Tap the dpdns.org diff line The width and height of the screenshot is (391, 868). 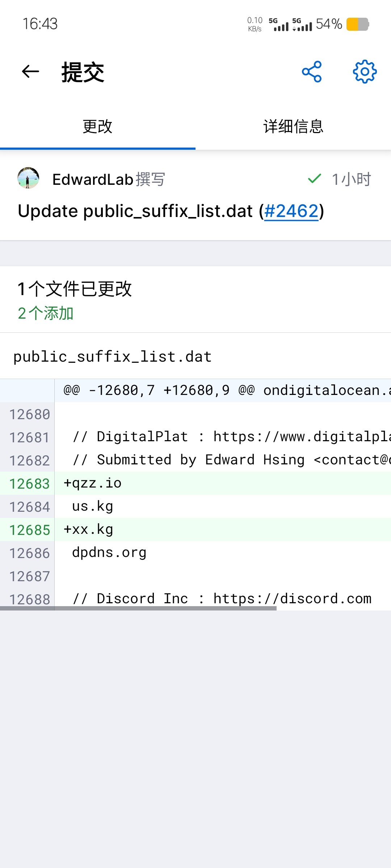(223, 553)
